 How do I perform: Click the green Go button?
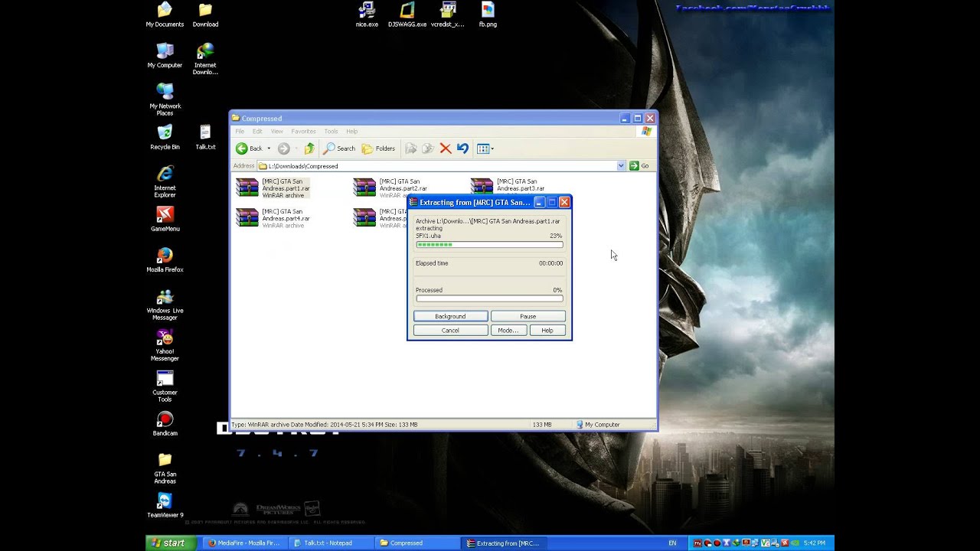(639, 166)
